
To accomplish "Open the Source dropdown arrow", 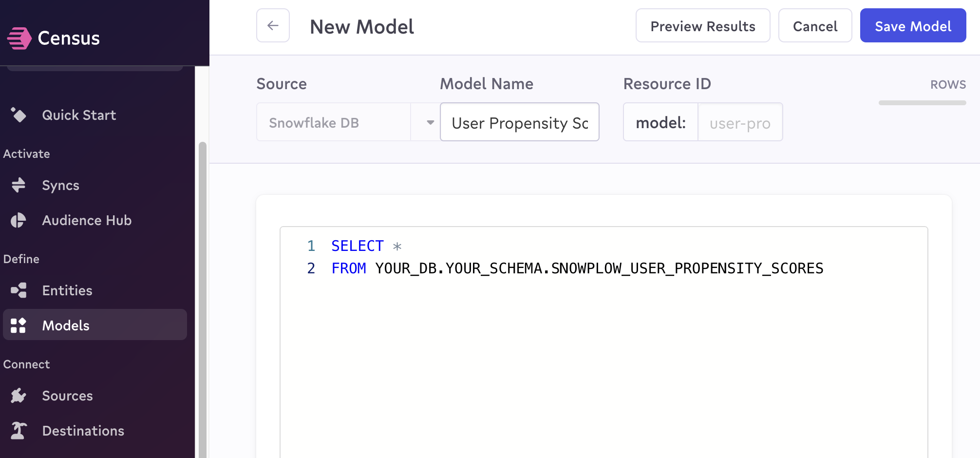I will 430,122.
